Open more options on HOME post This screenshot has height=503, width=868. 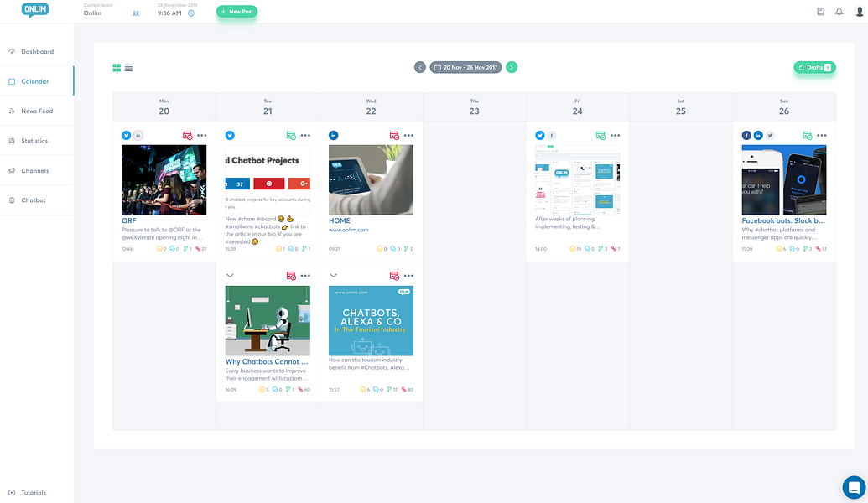[408, 136]
